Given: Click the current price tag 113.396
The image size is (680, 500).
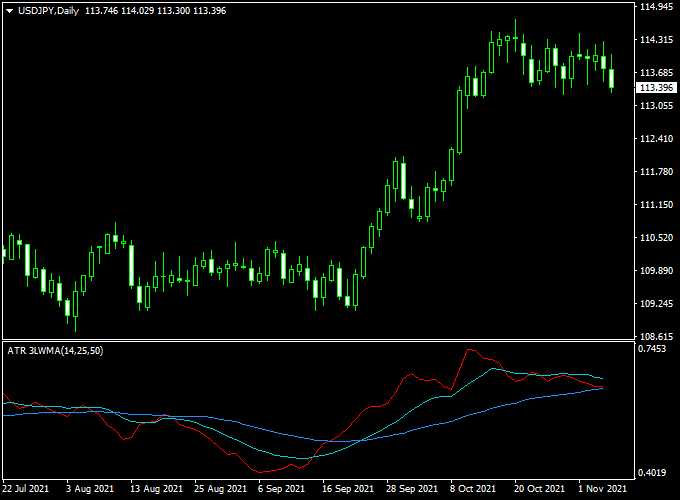Looking at the screenshot, I should (657, 88).
